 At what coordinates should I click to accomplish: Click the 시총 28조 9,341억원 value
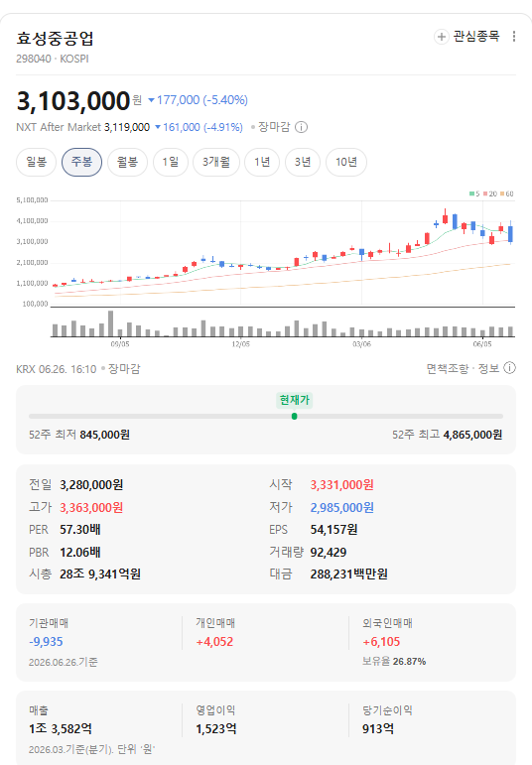(x=100, y=574)
